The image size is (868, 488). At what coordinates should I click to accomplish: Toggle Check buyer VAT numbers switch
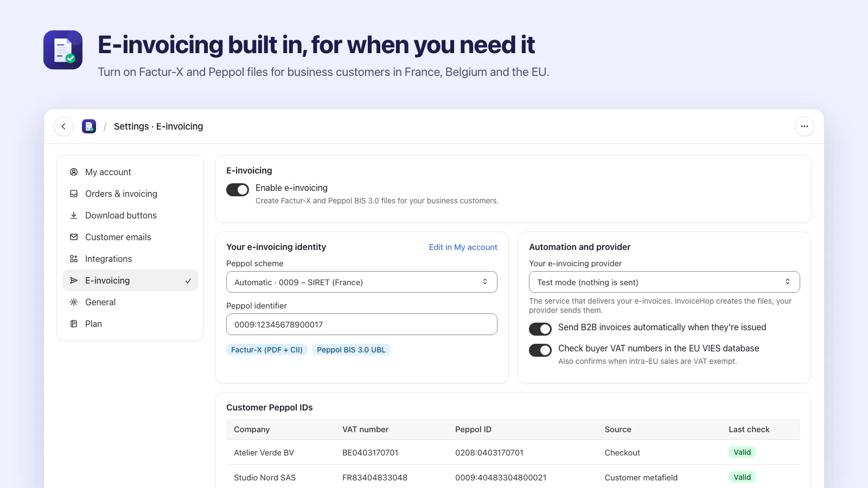tap(540, 350)
